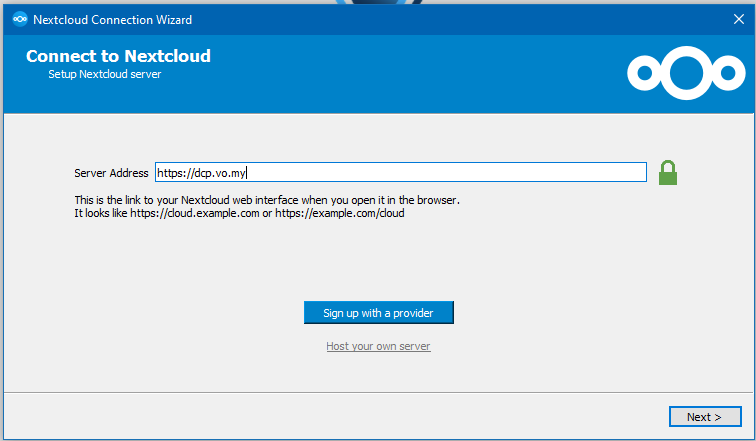Click the green padlock secure connection icon
756x441 pixels.
tap(668, 173)
